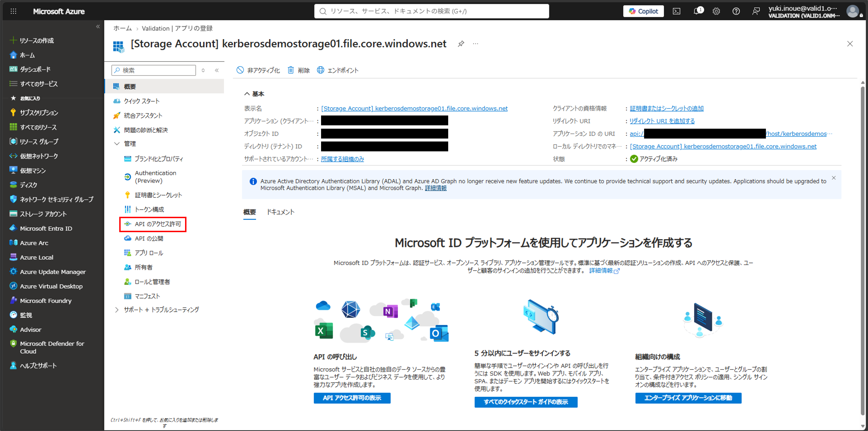
Task: Collapse the left portal sidebar
Action: pyautogui.click(x=98, y=27)
